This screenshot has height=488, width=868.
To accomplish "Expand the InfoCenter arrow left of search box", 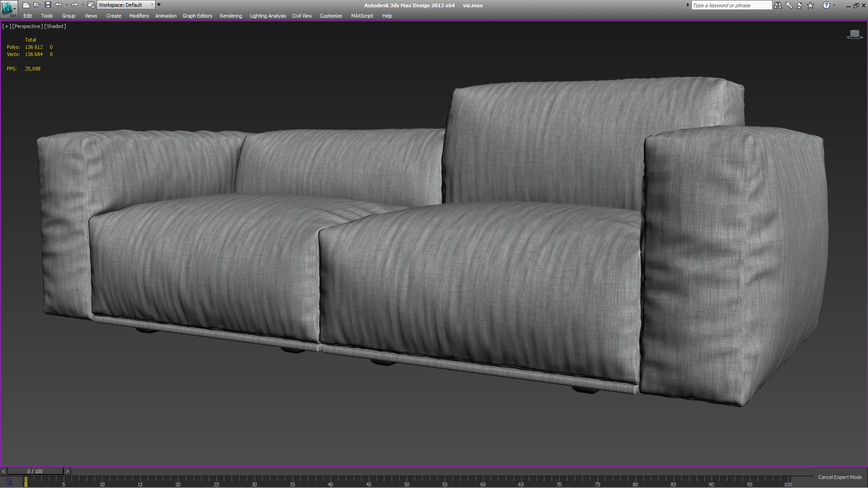I will (x=688, y=5).
